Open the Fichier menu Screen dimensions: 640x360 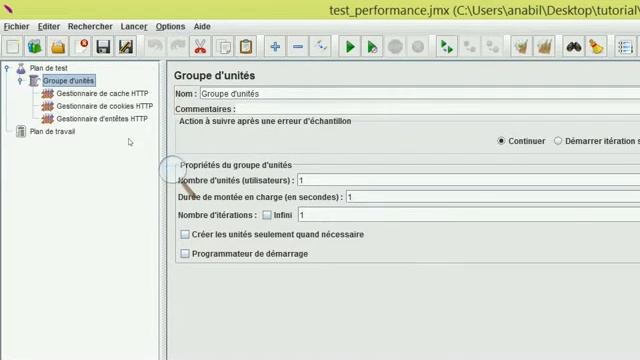pyautogui.click(x=16, y=27)
